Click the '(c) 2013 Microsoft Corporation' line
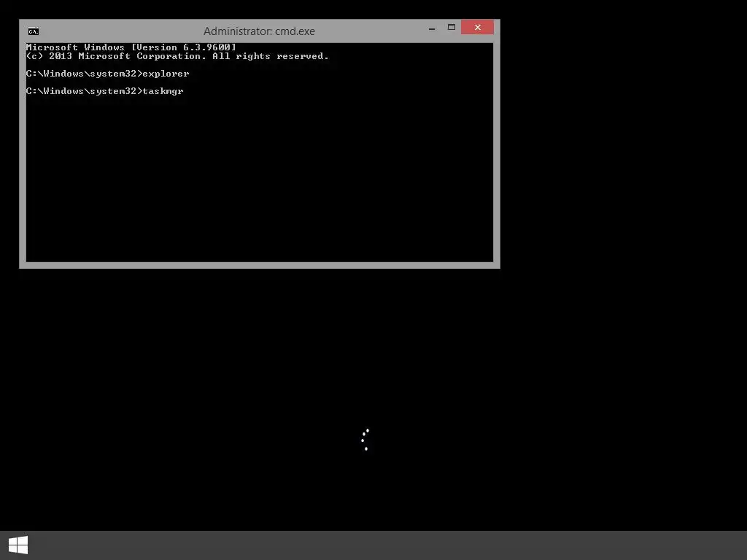Screen dimensions: 747x560 tap(177, 56)
